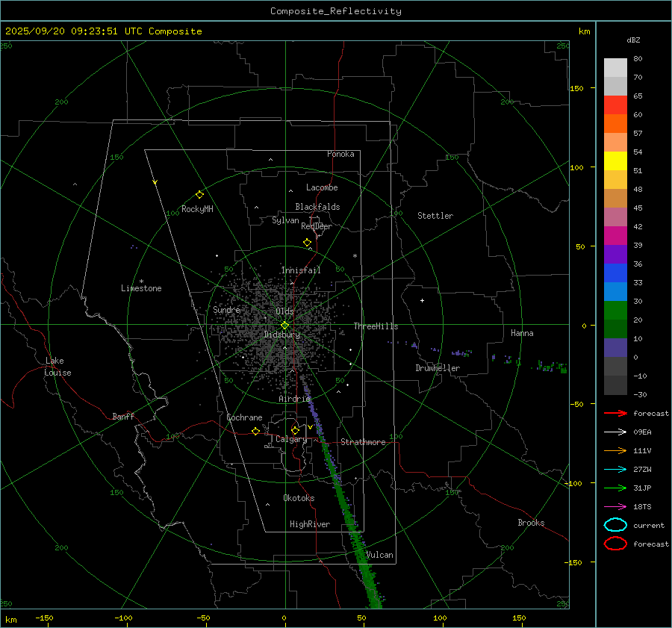
Task: Select the yellow diamond marker above RockyMH
Action: pyautogui.click(x=199, y=194)
